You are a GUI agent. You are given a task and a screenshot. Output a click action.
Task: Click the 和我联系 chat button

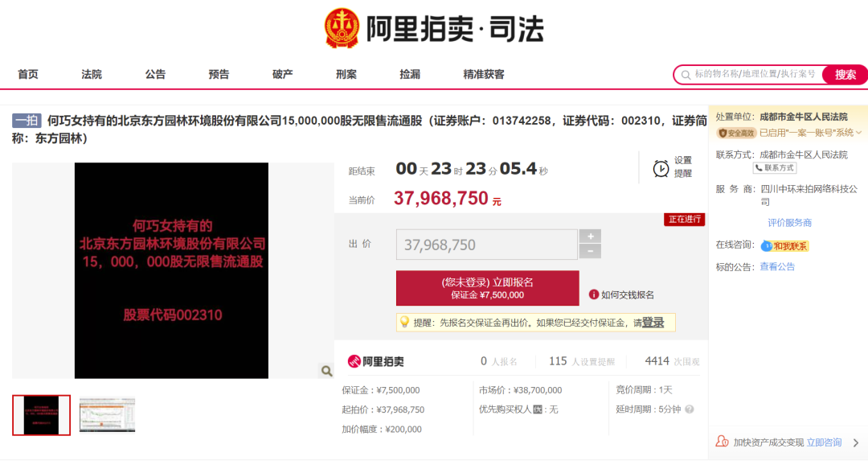point(785,245)
